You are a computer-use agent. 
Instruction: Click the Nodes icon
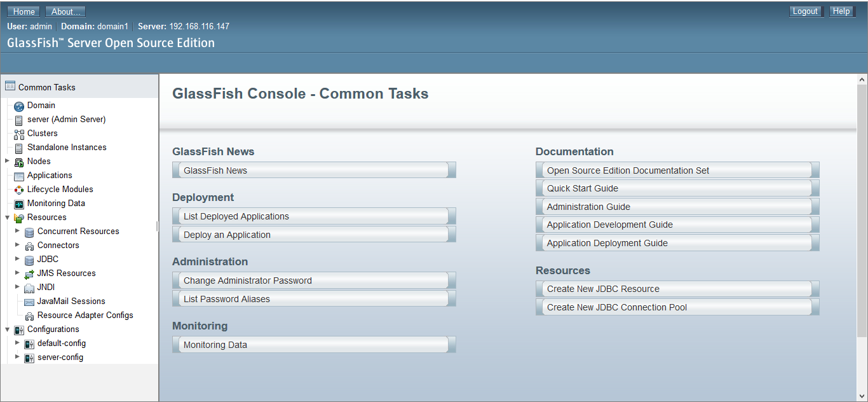coord(19,162)
